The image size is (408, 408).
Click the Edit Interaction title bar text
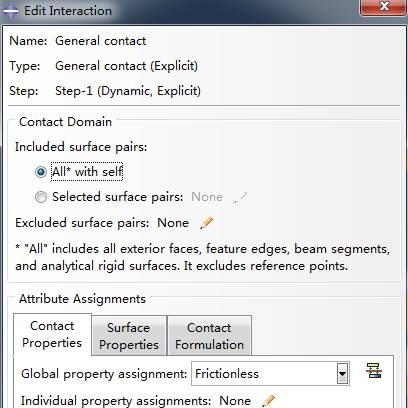point(68,11)
